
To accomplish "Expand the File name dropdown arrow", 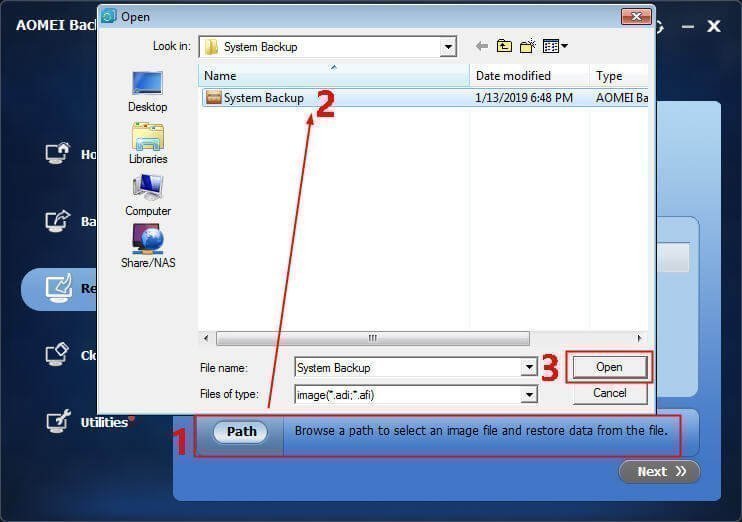I will click(529, 367).
